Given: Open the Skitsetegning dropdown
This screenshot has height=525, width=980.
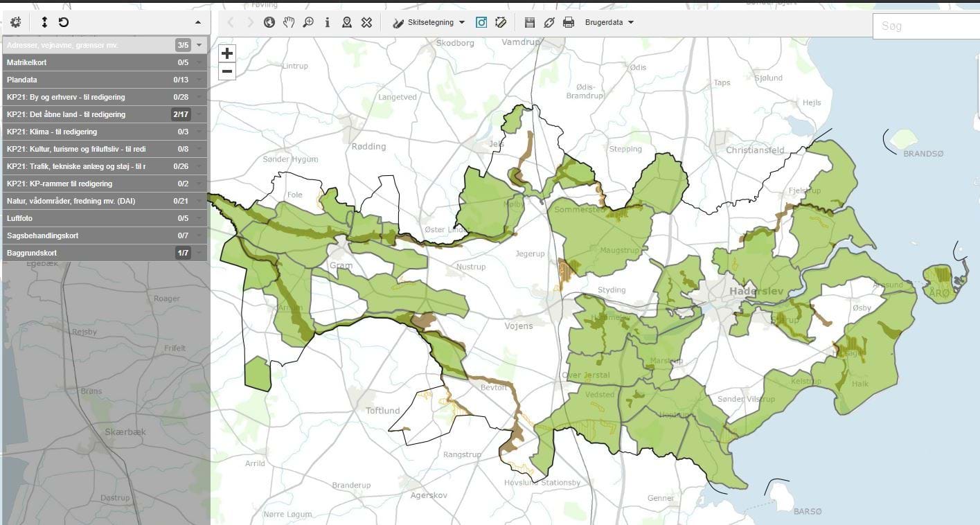Looking at the screenshot, I should tap(429, 22).
